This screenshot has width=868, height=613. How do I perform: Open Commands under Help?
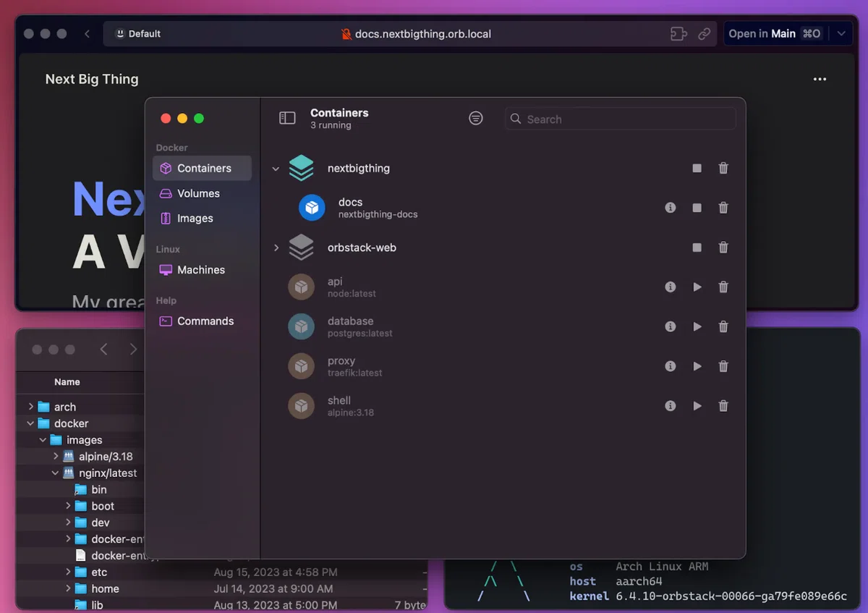[202, 321]
